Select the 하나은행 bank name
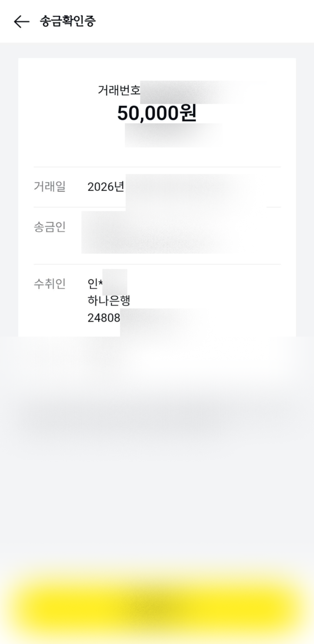Image resolution: width=314 pixels, height=644 pixels. [109, 301]
